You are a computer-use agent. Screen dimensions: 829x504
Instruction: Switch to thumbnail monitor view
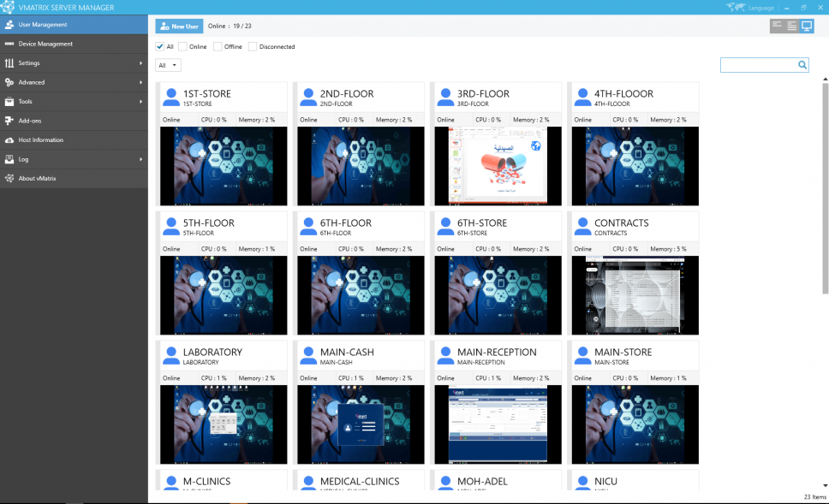tap(807, 27)
